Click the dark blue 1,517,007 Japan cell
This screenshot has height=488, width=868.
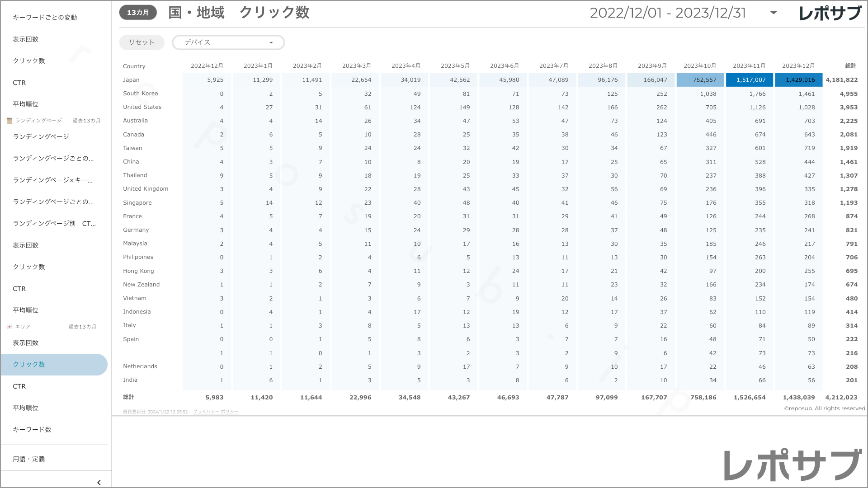pyautogui.click(x=750, y=80)
